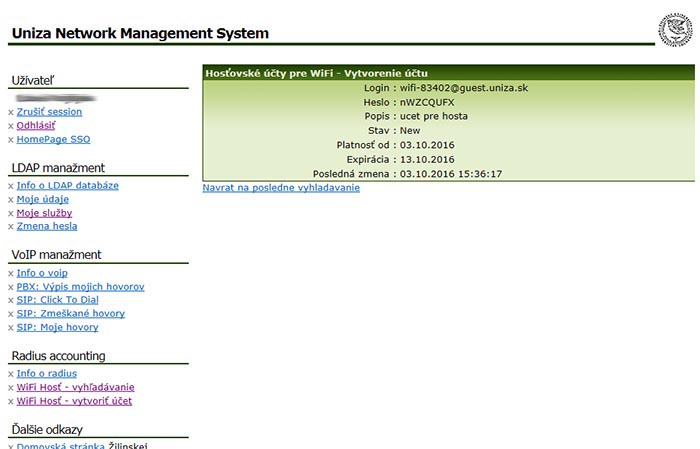Open WiFi Hosť - vyhľadávanie
The image size is (700, 449).
point(75,387)
